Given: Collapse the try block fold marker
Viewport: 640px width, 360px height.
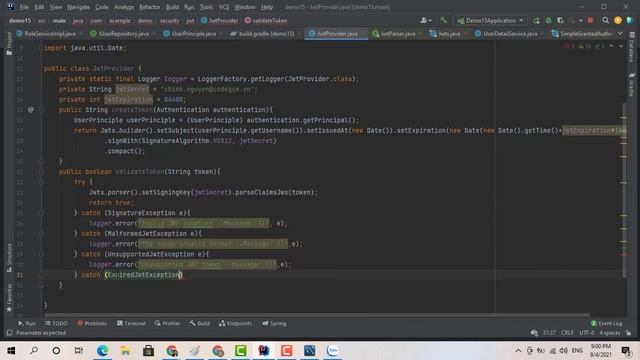Looking at the screenshot, I should [x=41, y=182].
